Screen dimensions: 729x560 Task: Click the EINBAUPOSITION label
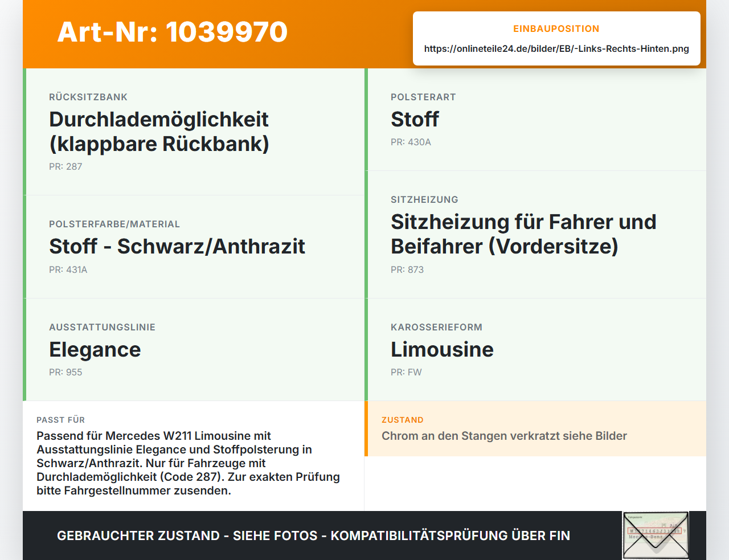pos(556,28)
